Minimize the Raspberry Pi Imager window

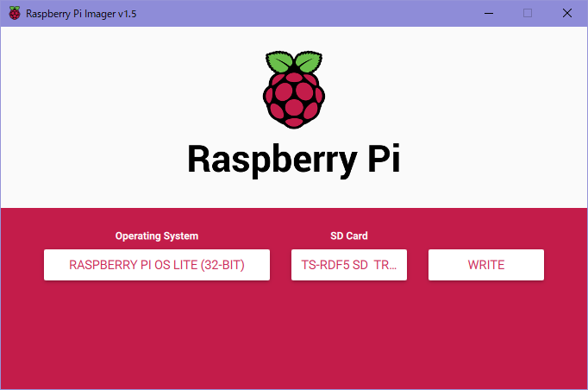[489, 13]
